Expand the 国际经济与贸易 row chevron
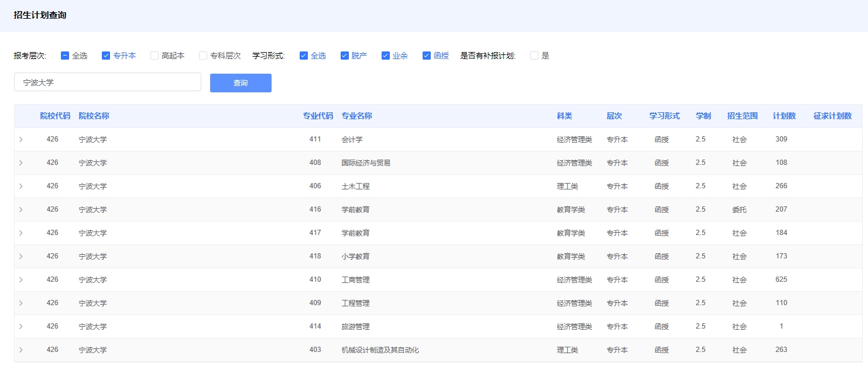The height and width of the screenshot is (366, 868). pyautogui.click(x=20, y=163)
